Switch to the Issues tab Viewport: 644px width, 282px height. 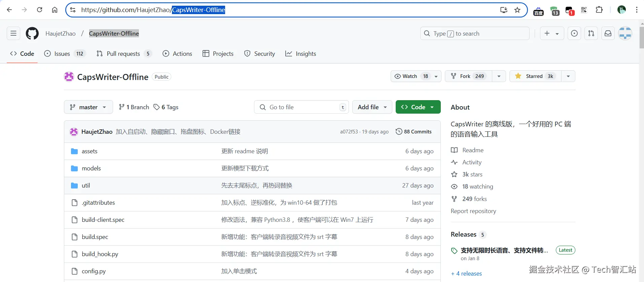click(65, 54)
